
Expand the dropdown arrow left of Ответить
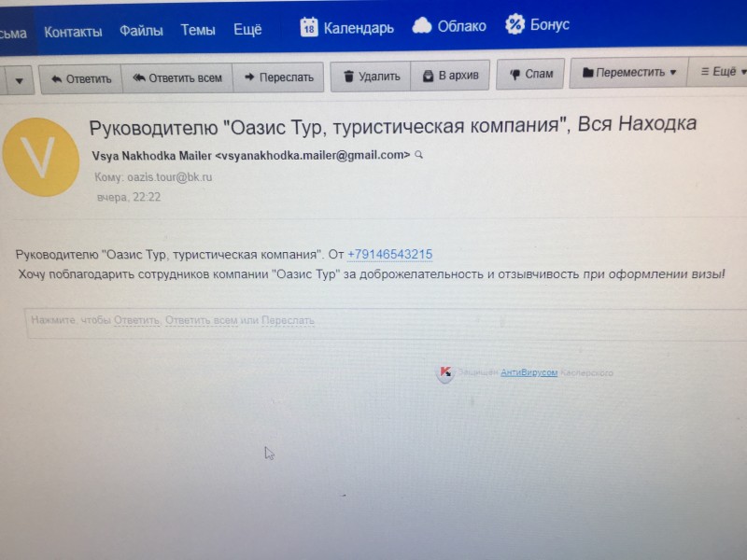[x=18, y=80]
